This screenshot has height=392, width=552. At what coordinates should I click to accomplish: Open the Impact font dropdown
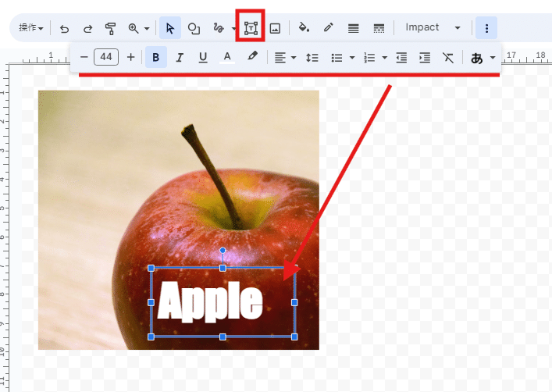pos(433,27)
